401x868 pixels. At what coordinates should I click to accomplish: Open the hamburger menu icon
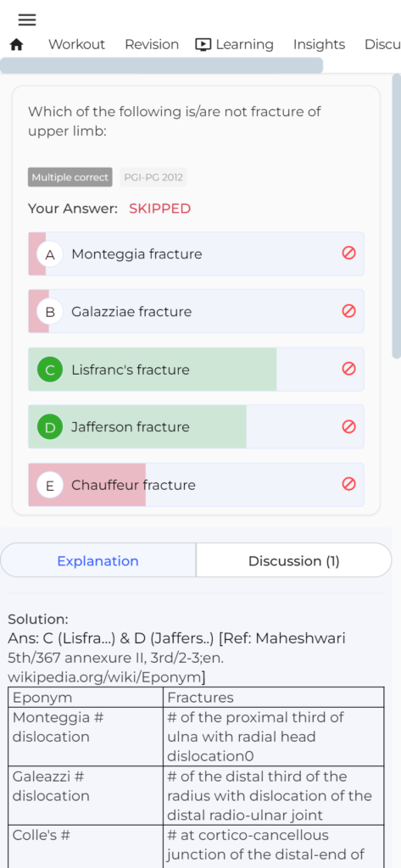27,20
